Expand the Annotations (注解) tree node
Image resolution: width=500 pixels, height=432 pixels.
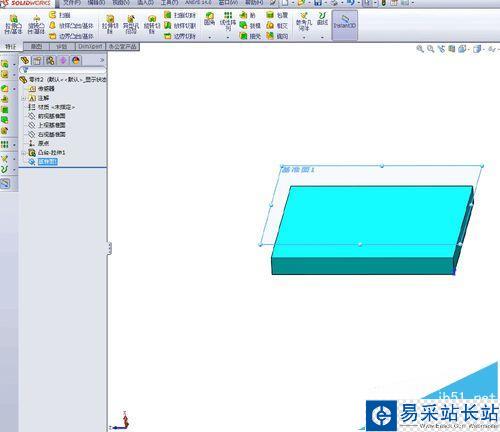[24, 98]
